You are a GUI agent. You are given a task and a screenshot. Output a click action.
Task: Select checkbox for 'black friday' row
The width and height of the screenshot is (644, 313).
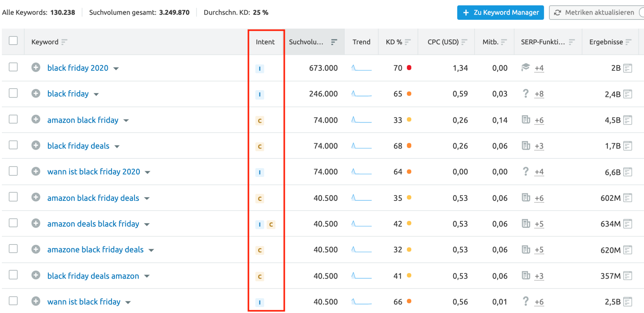coord(13,93)
